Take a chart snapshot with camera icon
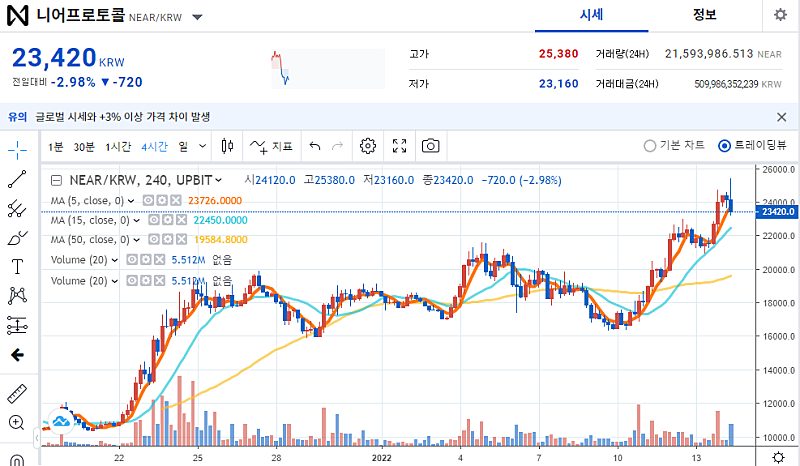This screenshot has width=800, height=466. point(430,146)
